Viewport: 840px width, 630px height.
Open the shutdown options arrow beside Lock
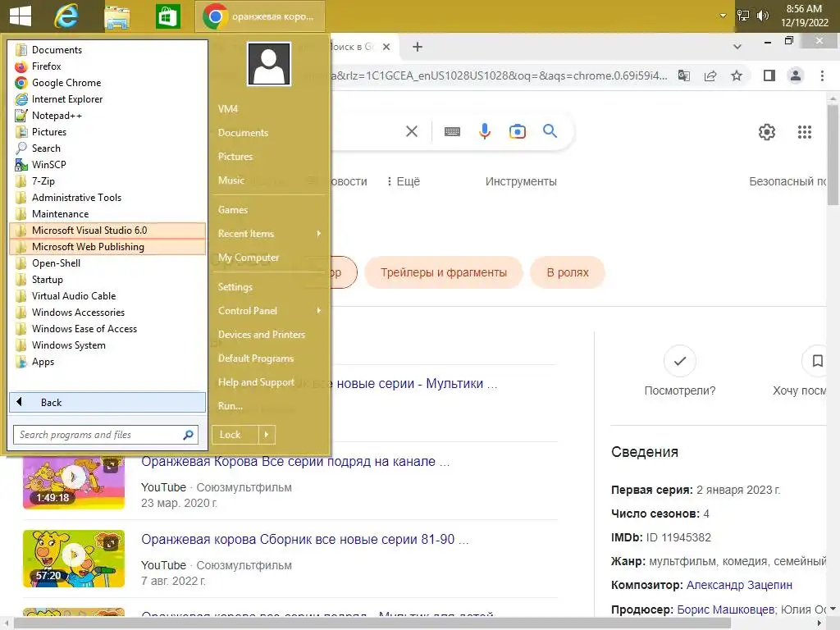coord(267,435)
